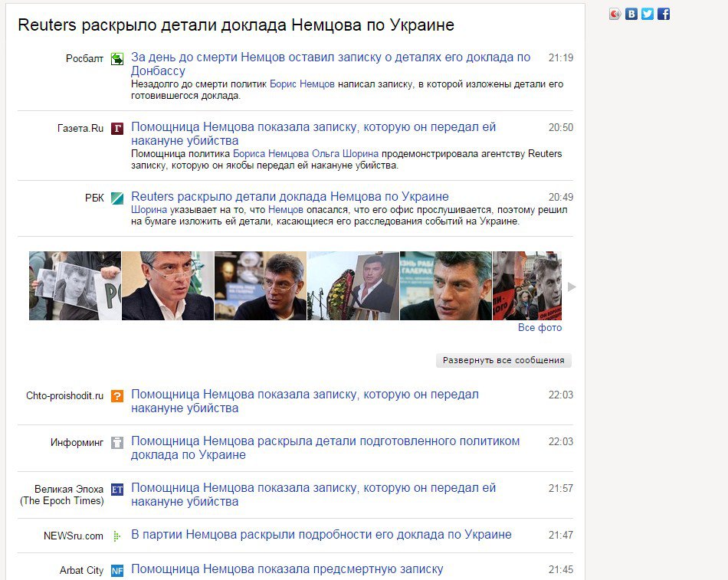Open the first Nemtsov photo thumbnail
The width and height of the screenshot is (728, 580).
74,284
